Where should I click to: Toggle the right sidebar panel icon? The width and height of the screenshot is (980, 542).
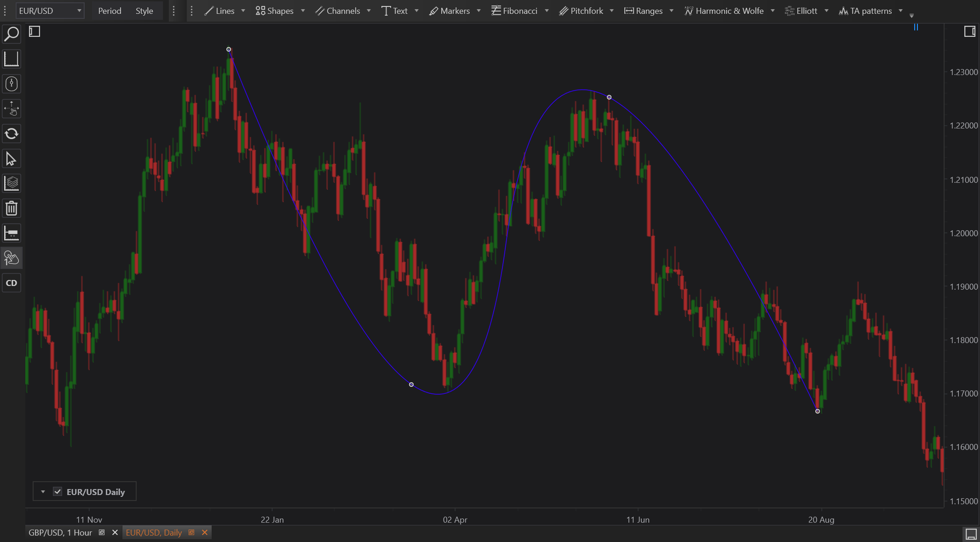(969, 31)
